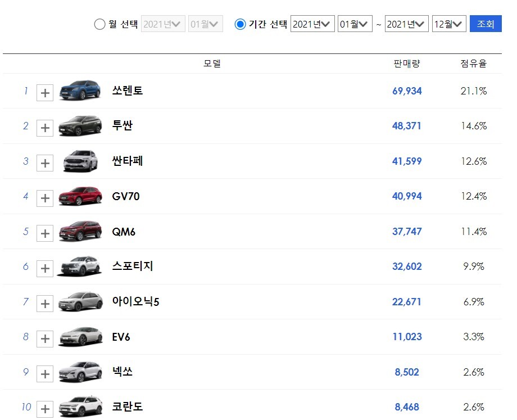The width and height of the screenshot is (517, 420).
Task: Open the GV70 model name
Action: pyautogui.click(x=126, y=196)
